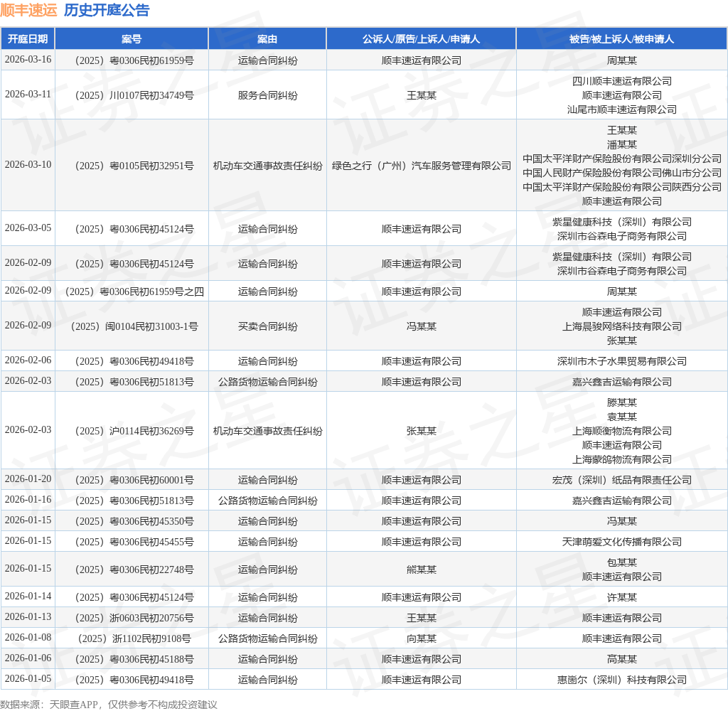Click 四川顺丰速运有限公司 defendant

[621, 81]
